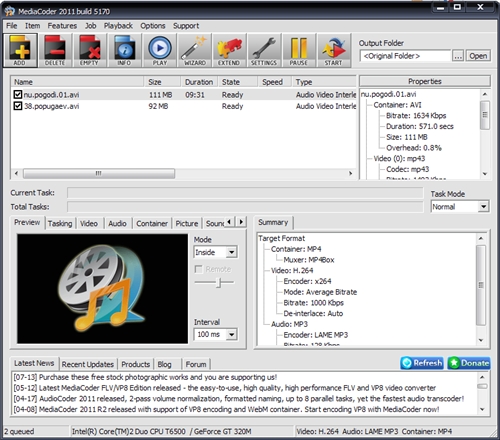
Task: Click the MediaCoder title bar app icon
Action: [x=9, y=11]
